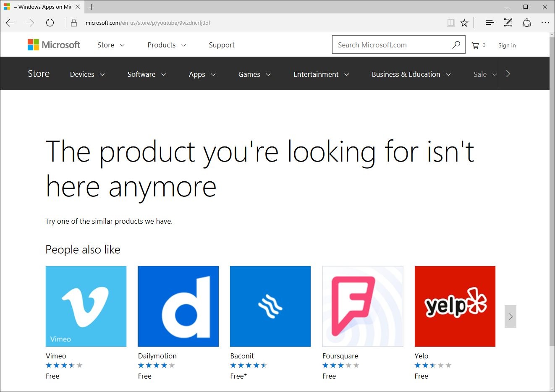
Task: Close the Windows Apps browser tab
Action: (78, 7)
